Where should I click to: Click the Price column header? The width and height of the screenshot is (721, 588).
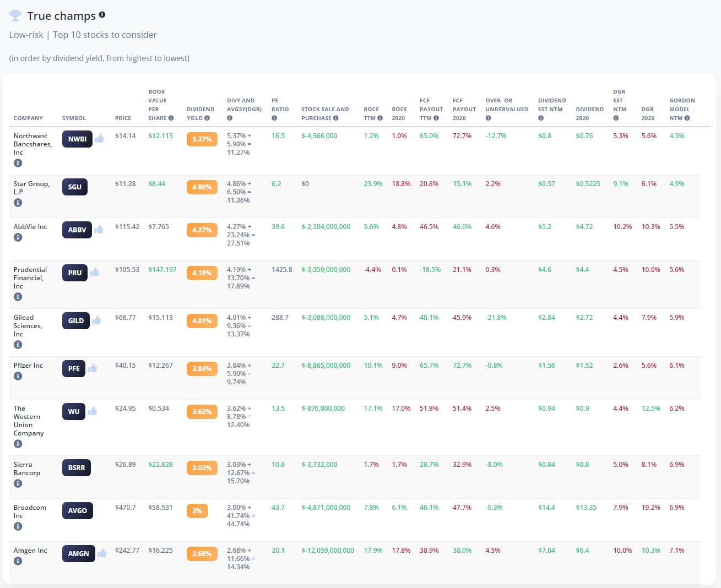point(123,118)
